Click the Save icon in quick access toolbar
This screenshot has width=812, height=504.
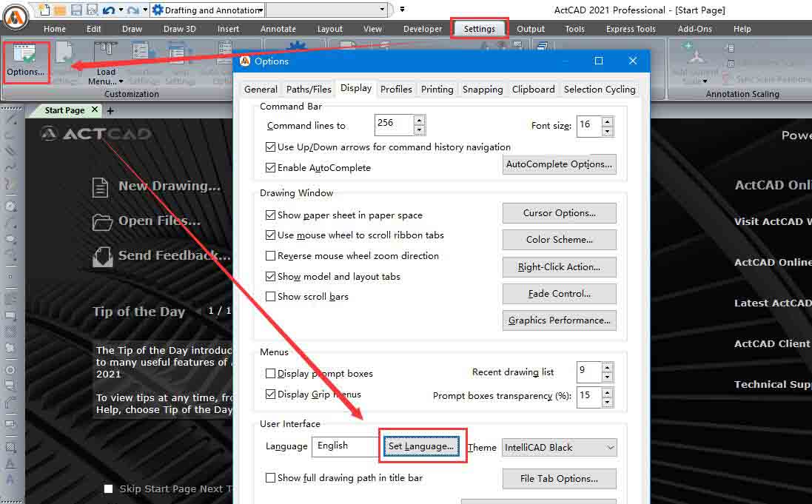(76, 10)
